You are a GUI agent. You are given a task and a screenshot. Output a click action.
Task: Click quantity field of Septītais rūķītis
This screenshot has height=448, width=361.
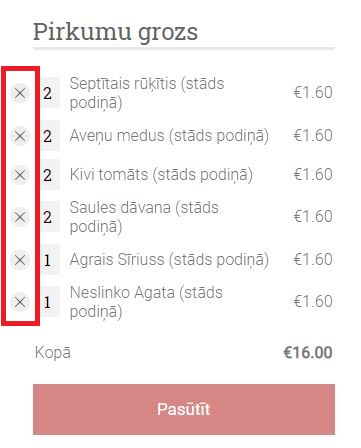coord(50,93)
